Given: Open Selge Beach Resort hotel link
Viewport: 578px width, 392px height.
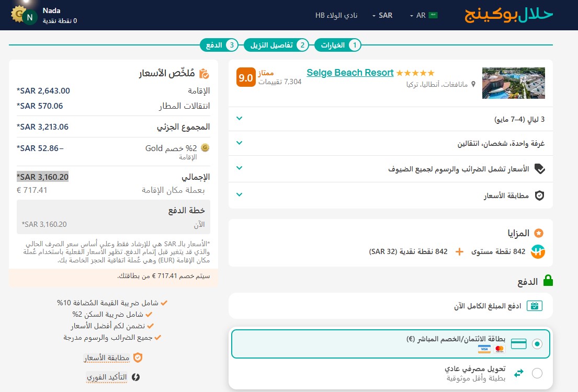Looking at the screenshot, I should click(350, 73).
